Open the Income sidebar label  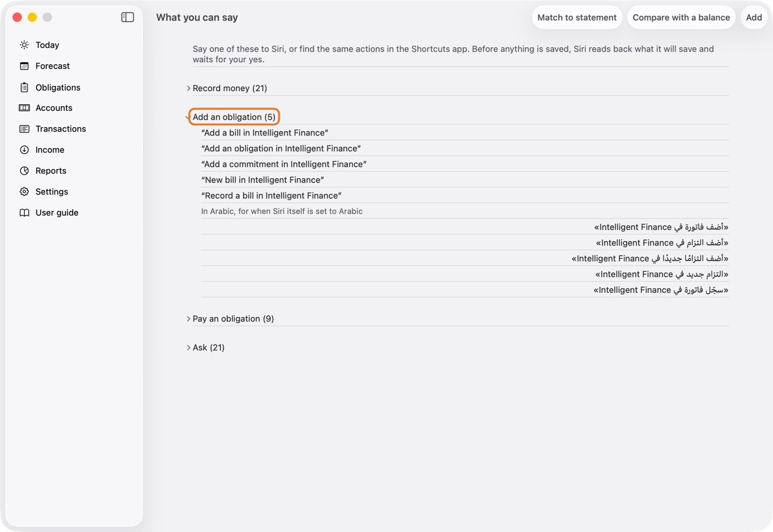[50, 150]
